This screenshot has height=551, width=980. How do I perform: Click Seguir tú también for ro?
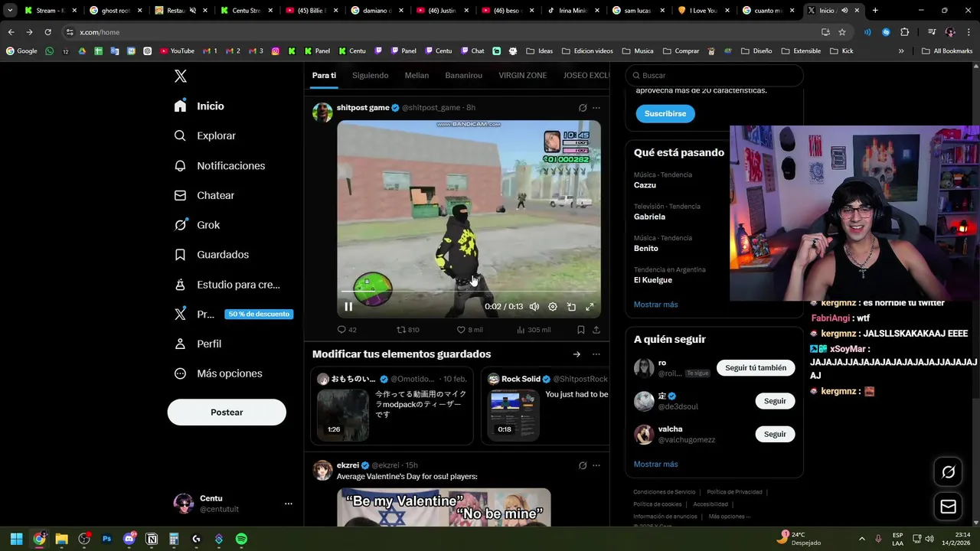[756, 368]
